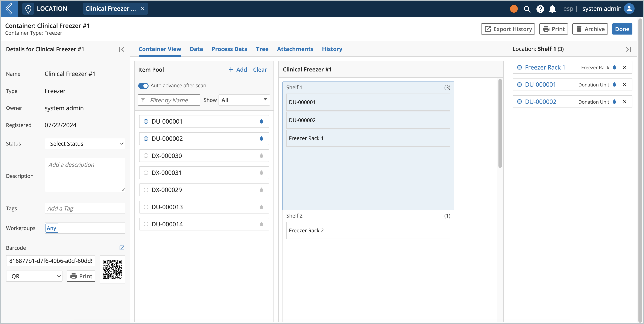This screenshot has height=324, width=644.
Task: Click droplet icon in DU-000002 Donation Unit row
Action: [x=614, y=102]
